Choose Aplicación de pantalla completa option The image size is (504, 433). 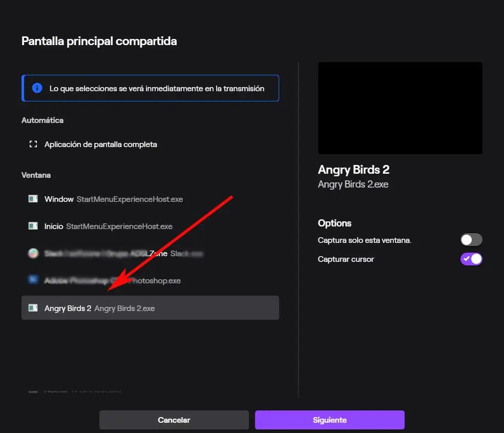[x=150, y=145]
